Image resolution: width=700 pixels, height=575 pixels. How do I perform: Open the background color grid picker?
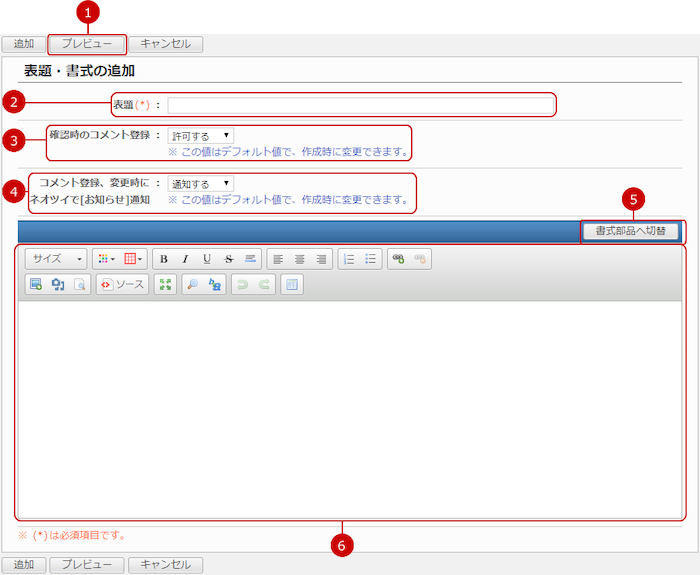133,259
